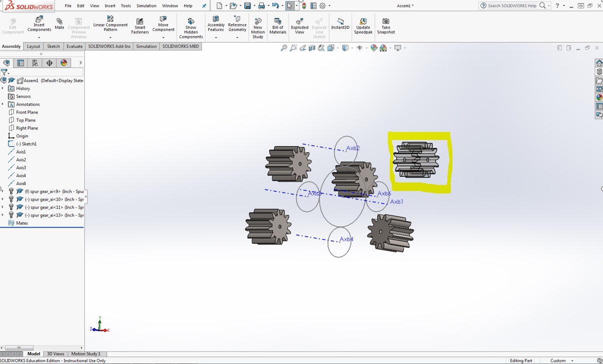Switch to the Sketch ribbon tab

click(x=53, y=46)
